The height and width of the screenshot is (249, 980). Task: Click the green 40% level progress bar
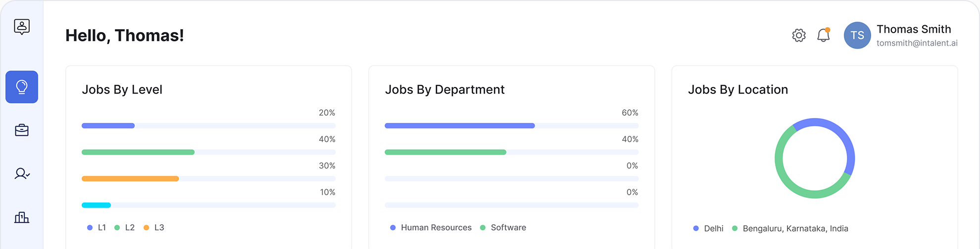[138, 152]
